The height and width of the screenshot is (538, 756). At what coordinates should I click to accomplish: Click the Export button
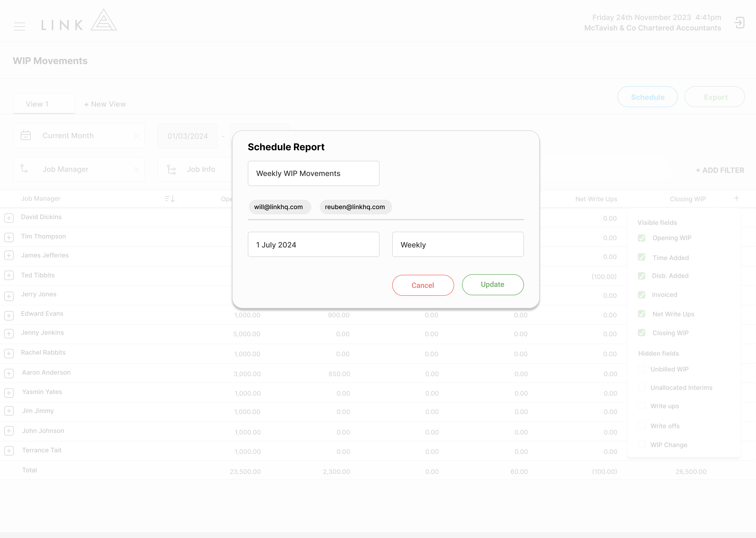tap(715, 97)
